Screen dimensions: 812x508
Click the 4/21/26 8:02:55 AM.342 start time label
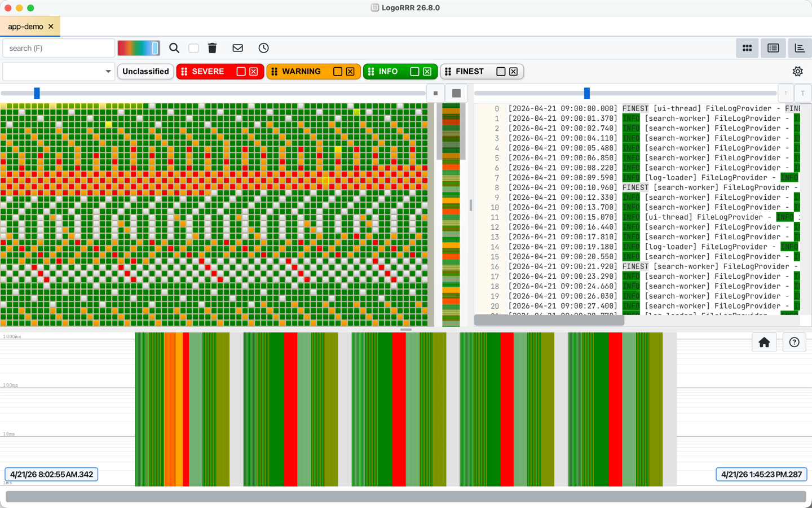pyautogui.click(x=51, y=474)
